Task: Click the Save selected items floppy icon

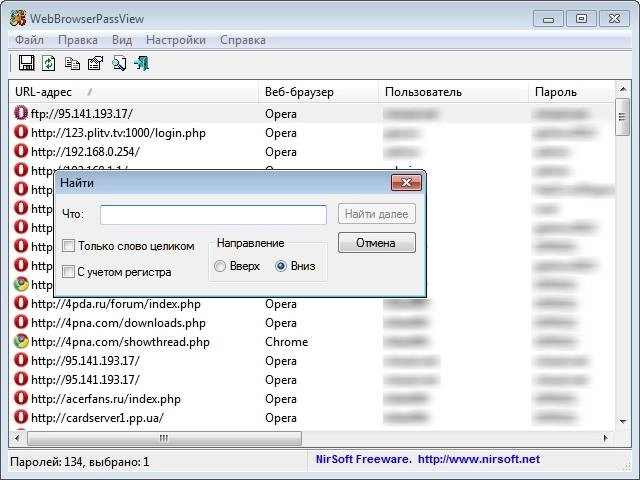Action: click(x=27, y=63)
